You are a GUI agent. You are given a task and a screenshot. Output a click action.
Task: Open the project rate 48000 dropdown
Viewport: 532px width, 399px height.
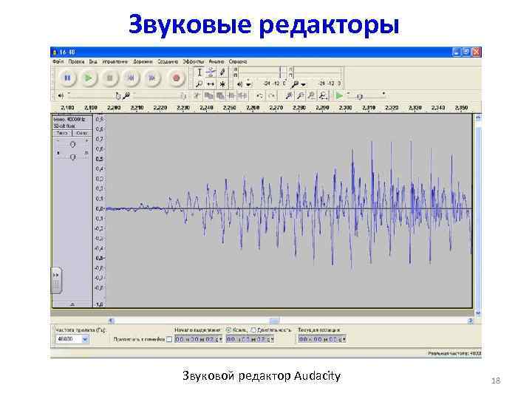click(x=85, y=339)
